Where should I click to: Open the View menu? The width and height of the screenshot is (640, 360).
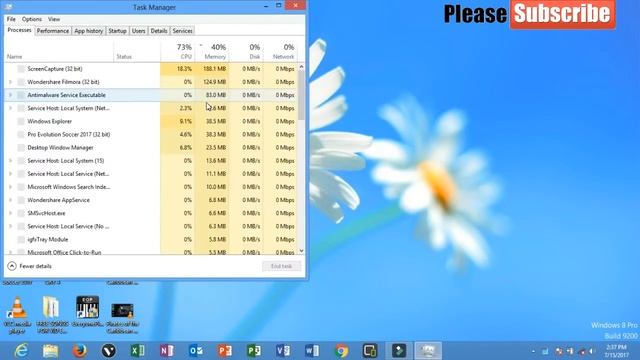pos(54,19)
